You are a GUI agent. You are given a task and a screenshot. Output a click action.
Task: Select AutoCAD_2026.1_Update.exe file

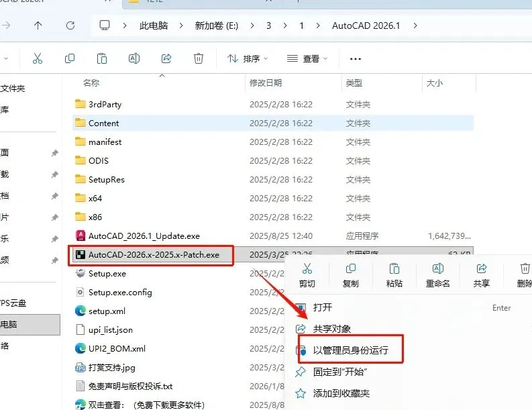(x=273, y=236)
